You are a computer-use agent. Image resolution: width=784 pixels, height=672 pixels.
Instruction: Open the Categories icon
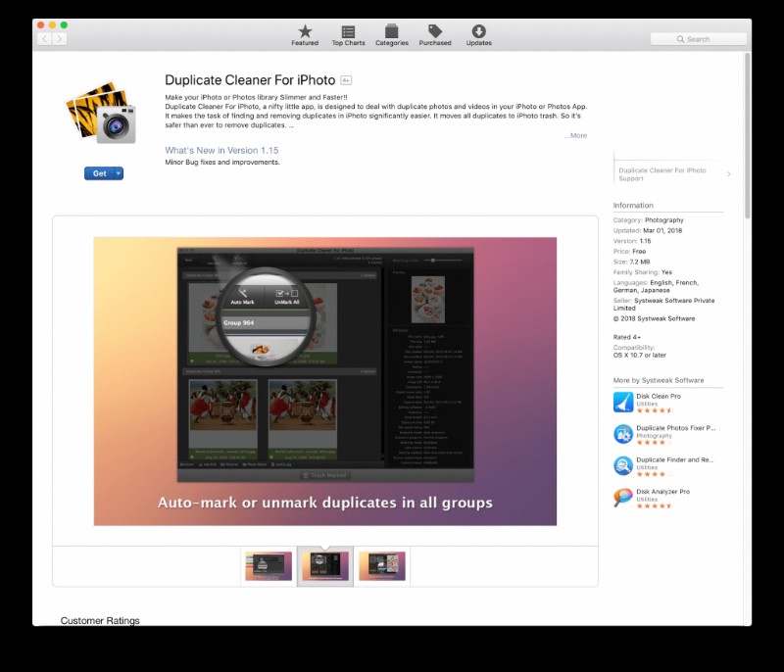pos(391,31)
